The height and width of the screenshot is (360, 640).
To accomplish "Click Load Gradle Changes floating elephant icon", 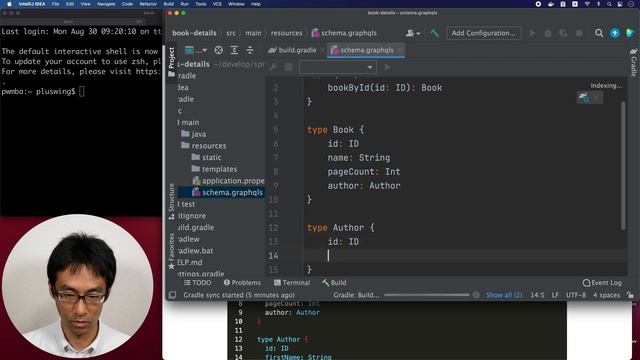I will pyautogui.click(x=584, y=98).
